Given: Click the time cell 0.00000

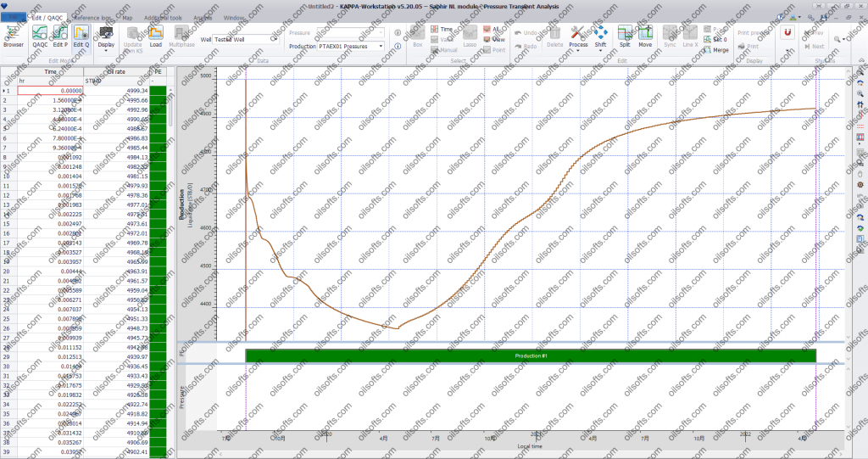Looking at the screenshot, I should click(50, 91).
